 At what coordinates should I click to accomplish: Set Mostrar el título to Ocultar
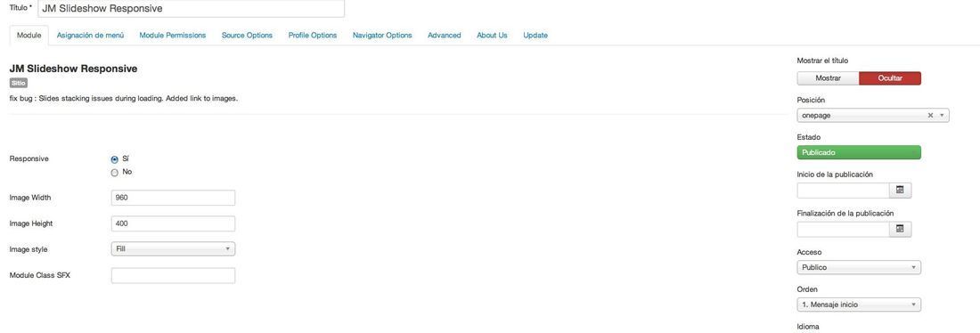(x=890, y=78)
